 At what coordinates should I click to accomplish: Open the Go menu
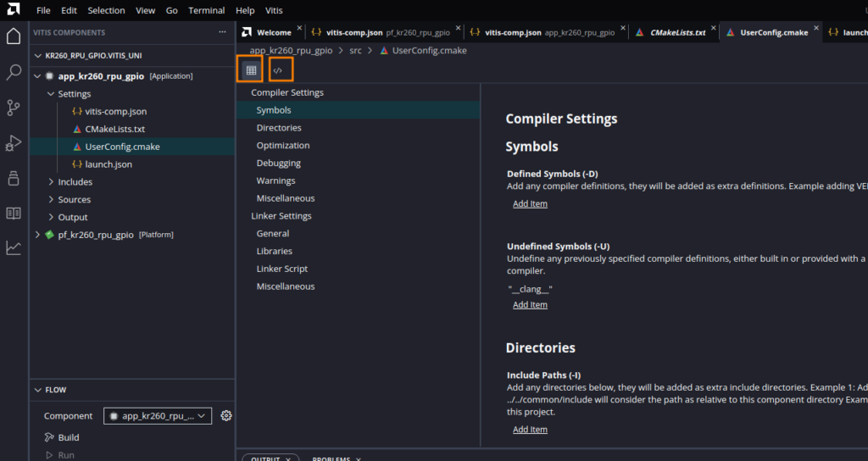click(x=171, y=10)
